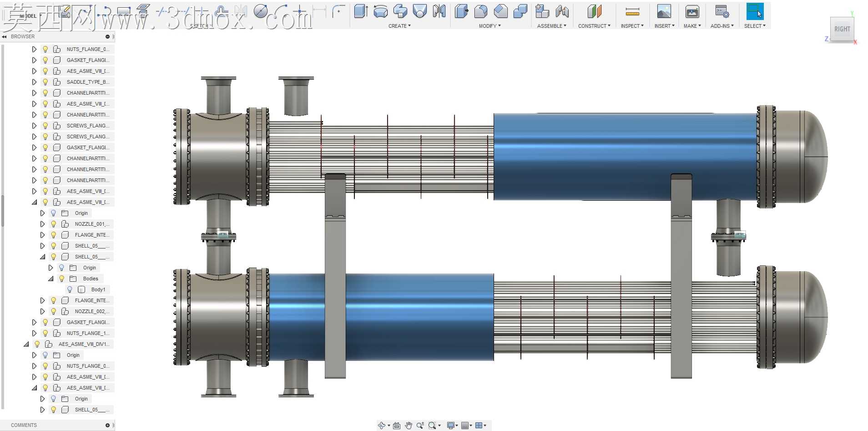The height and width of the screenshot is (431, 868).
Task: Open the Measure ruler tool
Action: point(632,12)
